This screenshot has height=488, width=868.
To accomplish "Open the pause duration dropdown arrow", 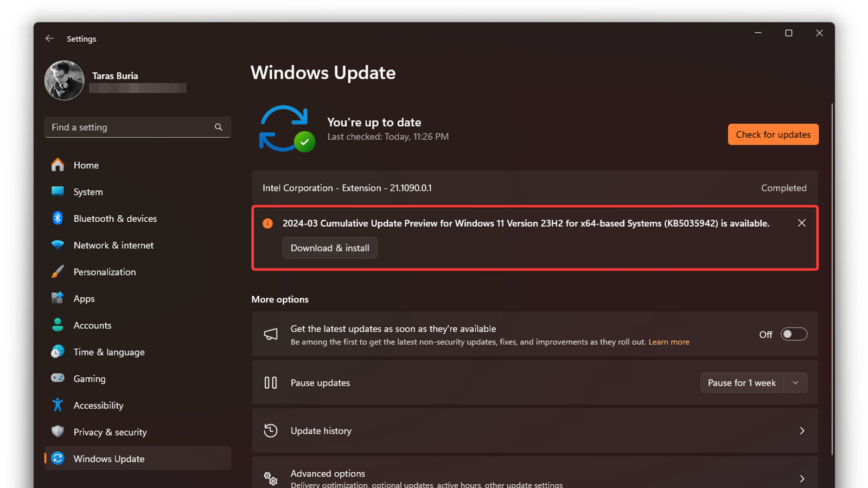I will click(795, 383).
